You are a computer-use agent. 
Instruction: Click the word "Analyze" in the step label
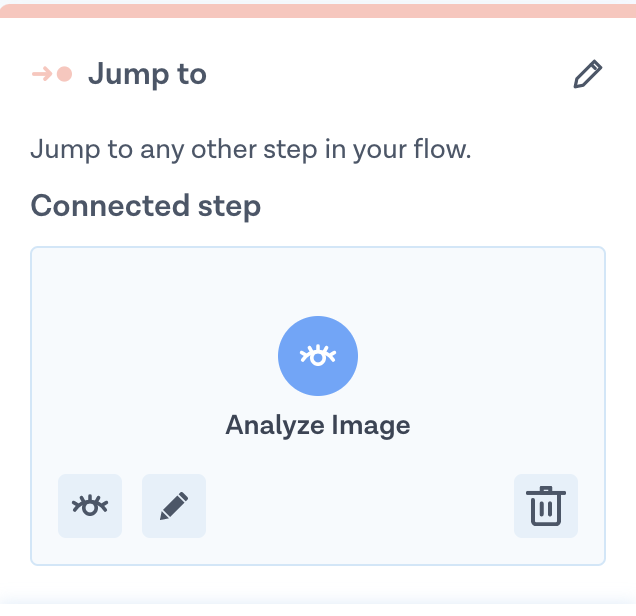pos(268,425)
